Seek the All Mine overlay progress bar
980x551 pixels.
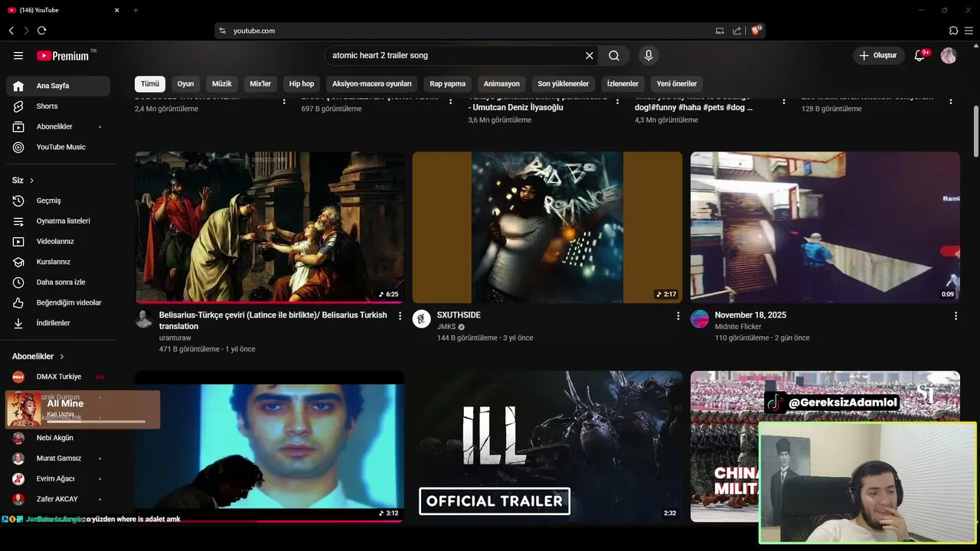96,422
